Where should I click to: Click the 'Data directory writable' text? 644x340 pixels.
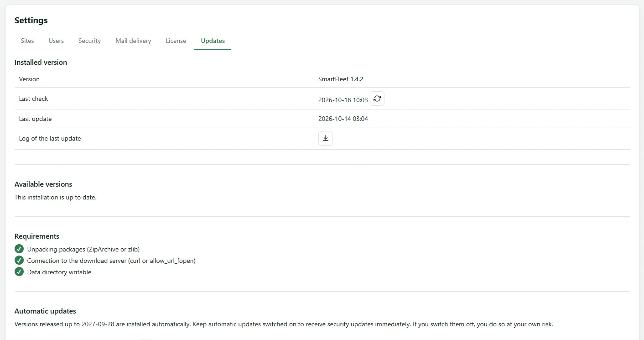click(x=59, y=272)
